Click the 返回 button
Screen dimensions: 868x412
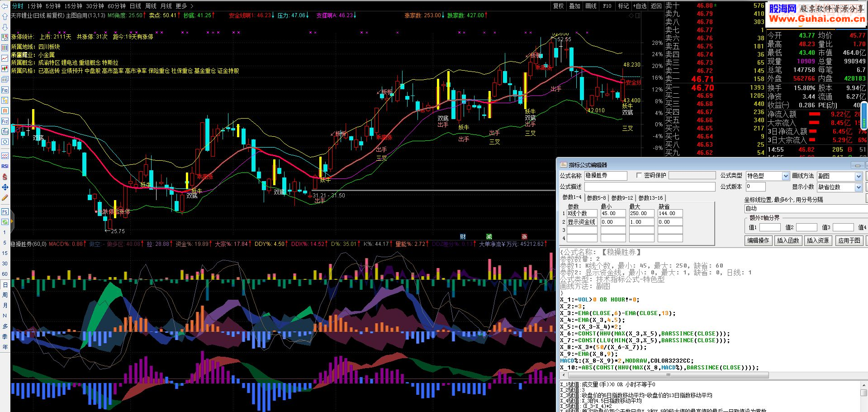(x=656, y=6)
